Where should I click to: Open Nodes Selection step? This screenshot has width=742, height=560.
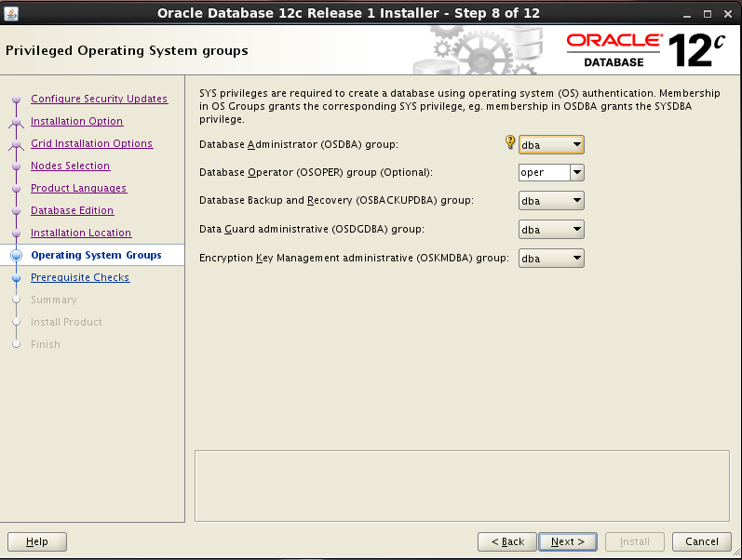[70, 166]
